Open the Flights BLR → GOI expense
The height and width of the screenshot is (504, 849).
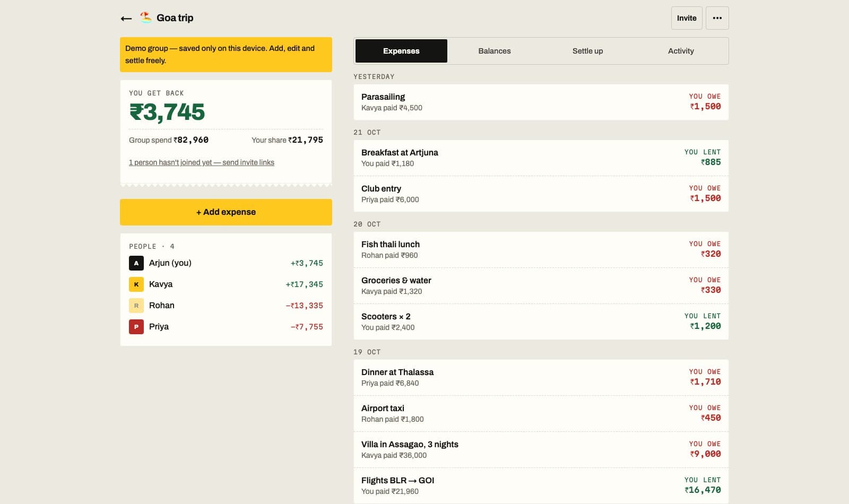click(x=541, y=485)
